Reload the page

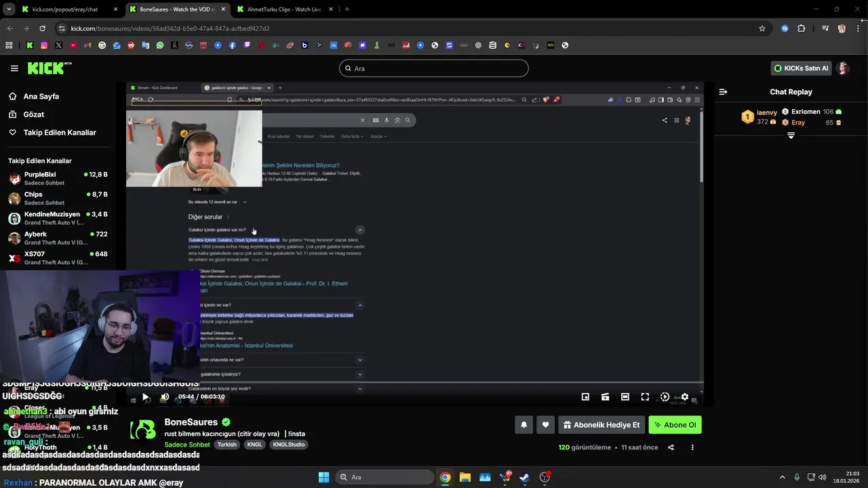tap(42, 28)
